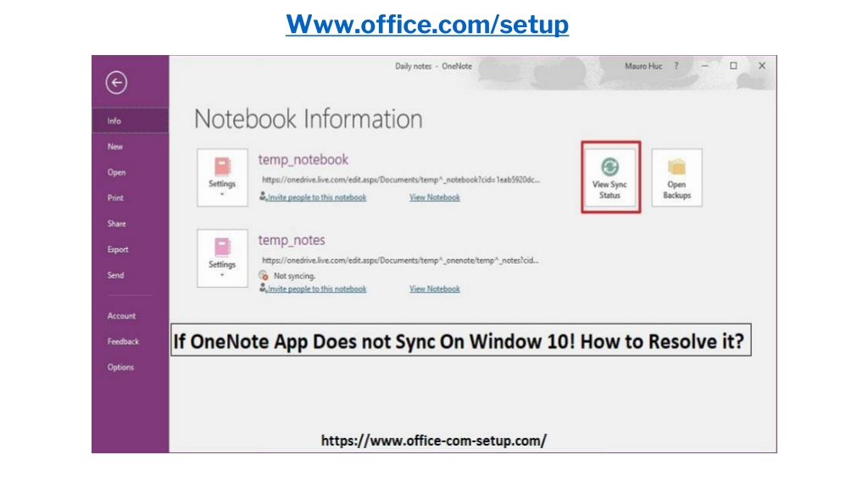Open the Feedback page
868x488 pixels.
(x=123, y=341)
